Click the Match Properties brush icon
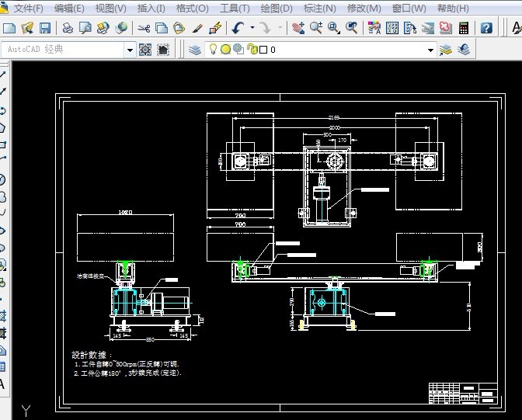 197,28
